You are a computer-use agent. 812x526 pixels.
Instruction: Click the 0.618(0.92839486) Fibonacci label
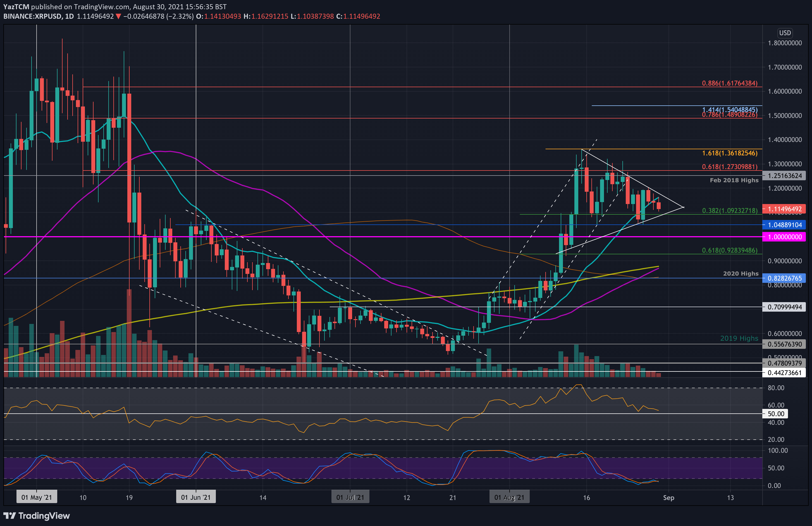click(x=730, y=250)
